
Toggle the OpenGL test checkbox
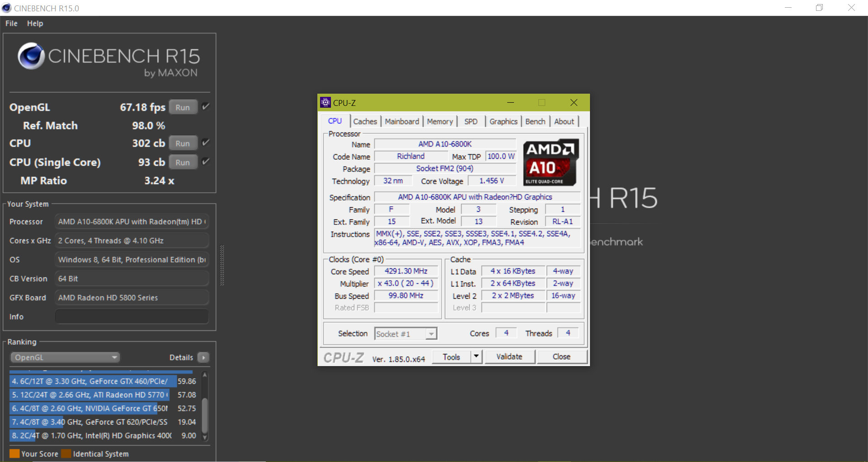(x=206, y=107)
